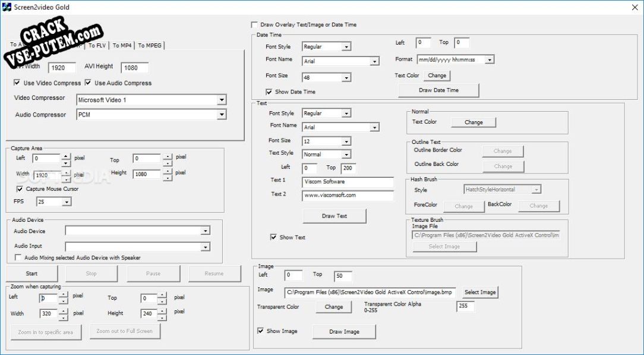Viewport: 644px width, 355px height.
Task: Click the Draw Text button
Action: click(334, 216)
